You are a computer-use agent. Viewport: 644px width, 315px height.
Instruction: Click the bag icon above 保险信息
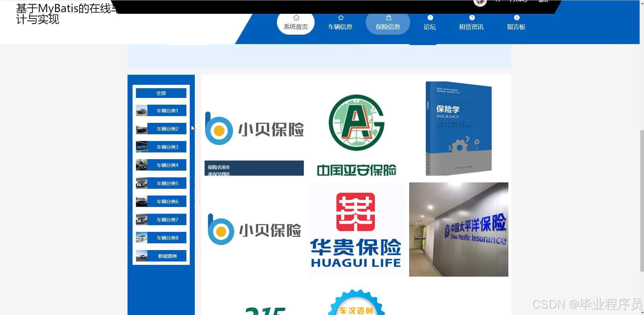point(388,17)
